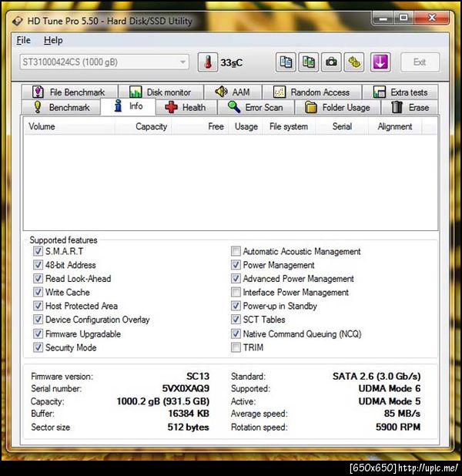Toggle the Interface Power Management checkbox

236,293
